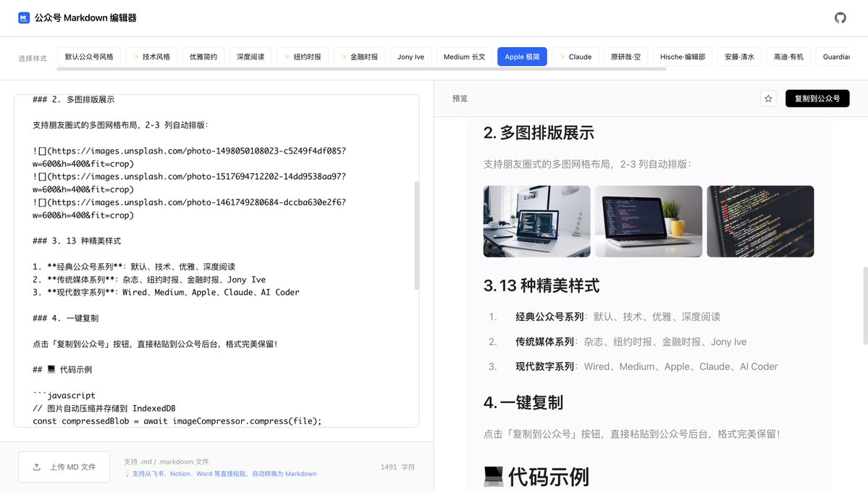This screenshot has height=492, width=868.
Task: Choose the 安藤·清水 style
Action: (740, 57)
